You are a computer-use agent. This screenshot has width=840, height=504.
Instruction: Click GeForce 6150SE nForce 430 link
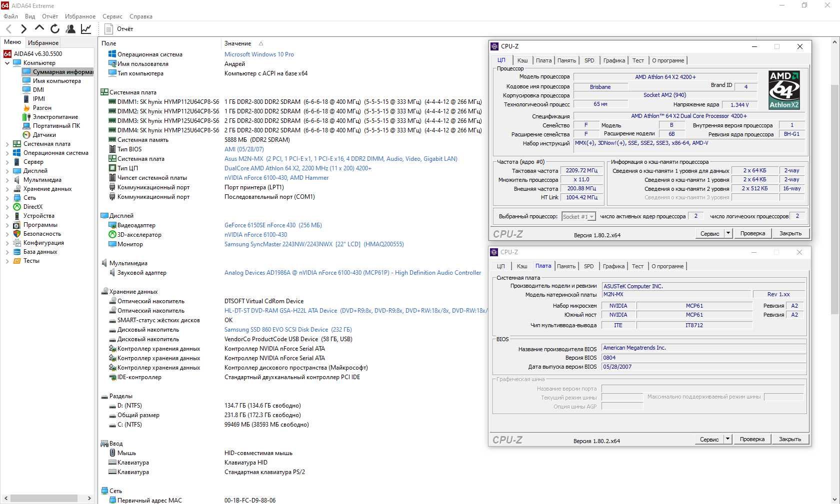(273, 225)
